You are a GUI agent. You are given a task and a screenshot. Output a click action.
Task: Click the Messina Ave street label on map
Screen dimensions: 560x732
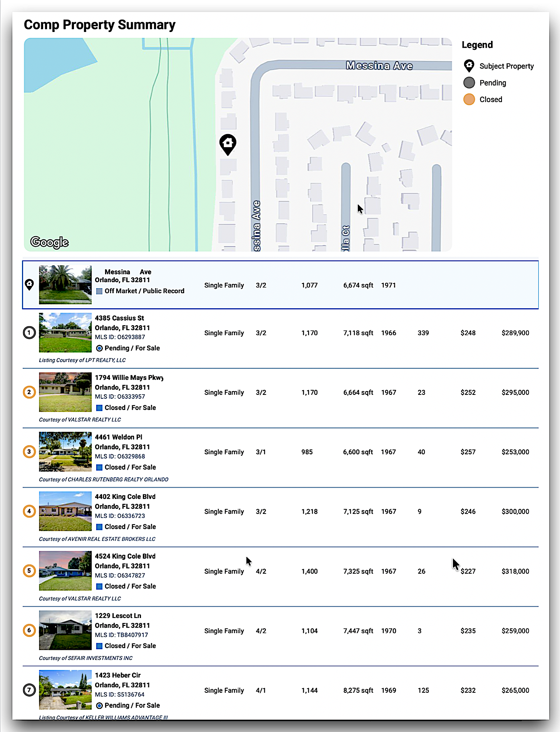click(379, 66)
